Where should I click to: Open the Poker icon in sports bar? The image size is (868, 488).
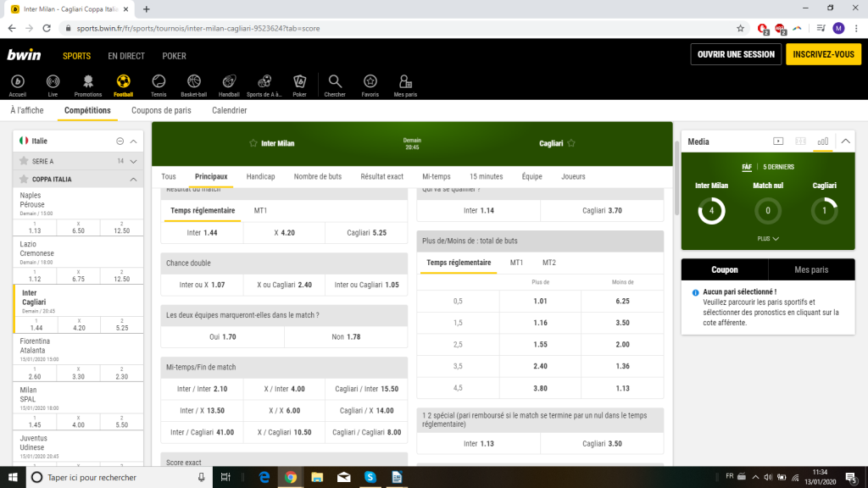pos(299,86)
